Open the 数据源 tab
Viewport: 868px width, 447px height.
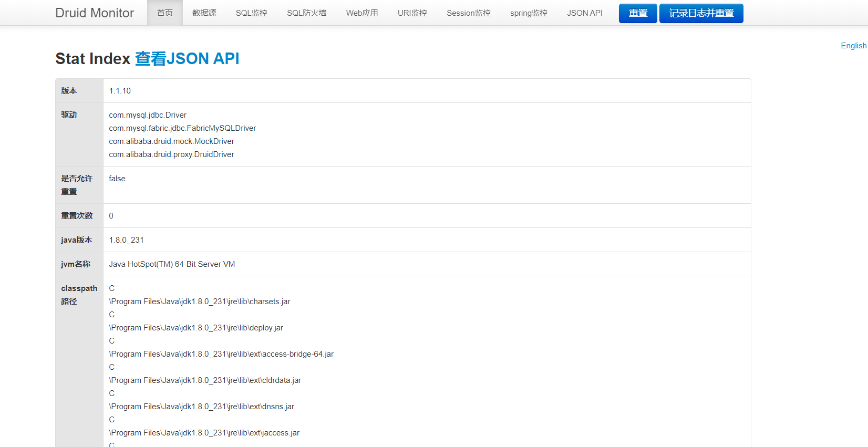204,13
